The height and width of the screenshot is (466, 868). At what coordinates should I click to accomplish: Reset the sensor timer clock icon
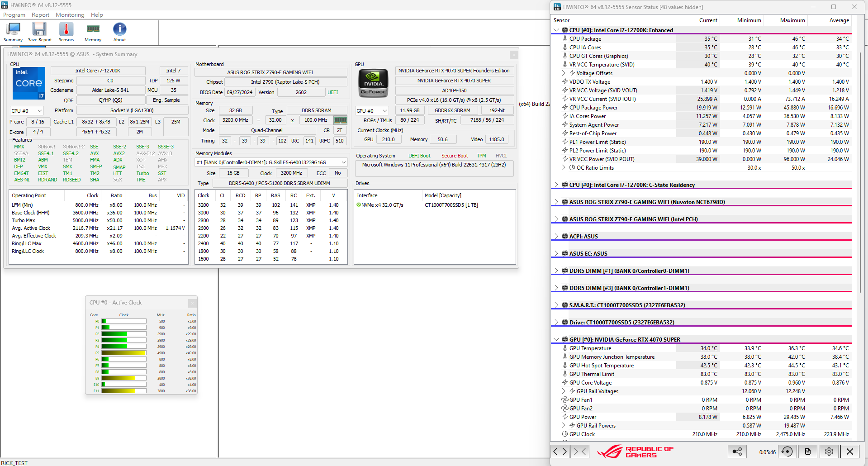point(787,452)
